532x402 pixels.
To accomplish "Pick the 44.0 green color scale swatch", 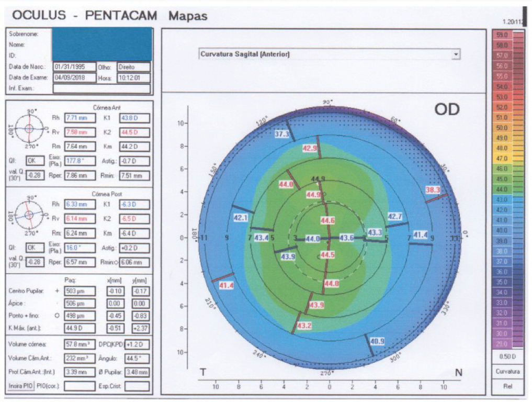I will [x=502, y=189].
